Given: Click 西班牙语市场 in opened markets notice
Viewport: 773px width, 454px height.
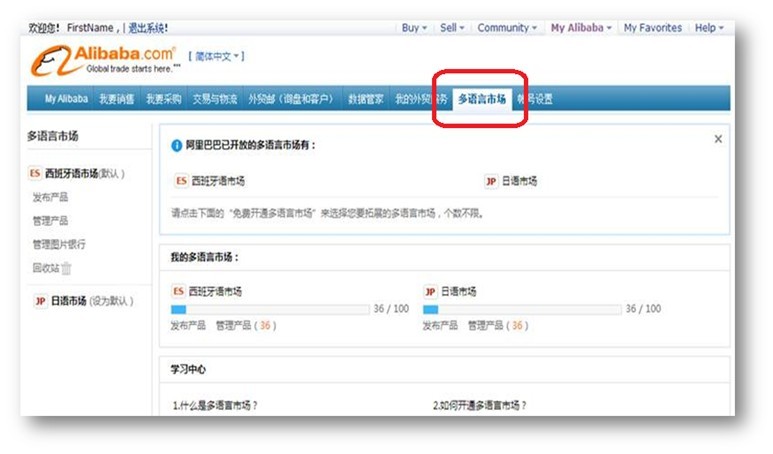Looking at the screenshot, I should tap(218, 181).
